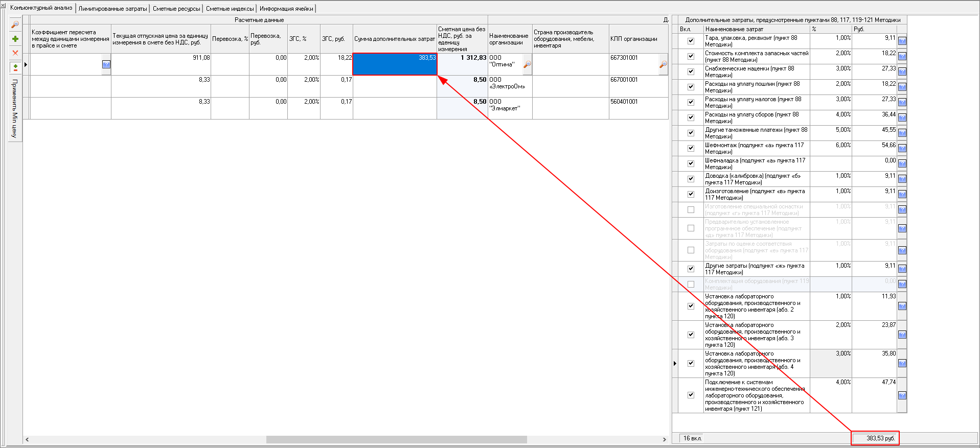Open the Сметные индексы tab
The width and height of the screenshot is (980, 448).
[230, 9]
